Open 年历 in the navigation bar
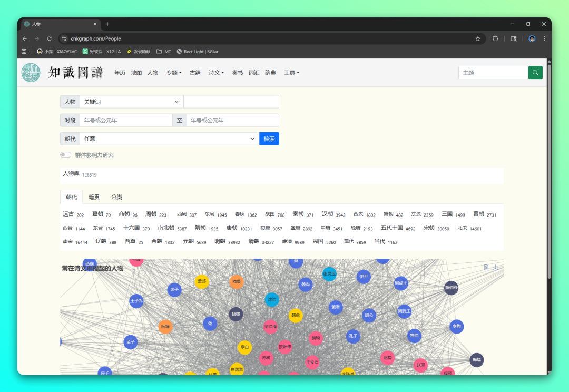Image resolution: width=569 pixels, height=392 pixels. (x=120, y=73)
